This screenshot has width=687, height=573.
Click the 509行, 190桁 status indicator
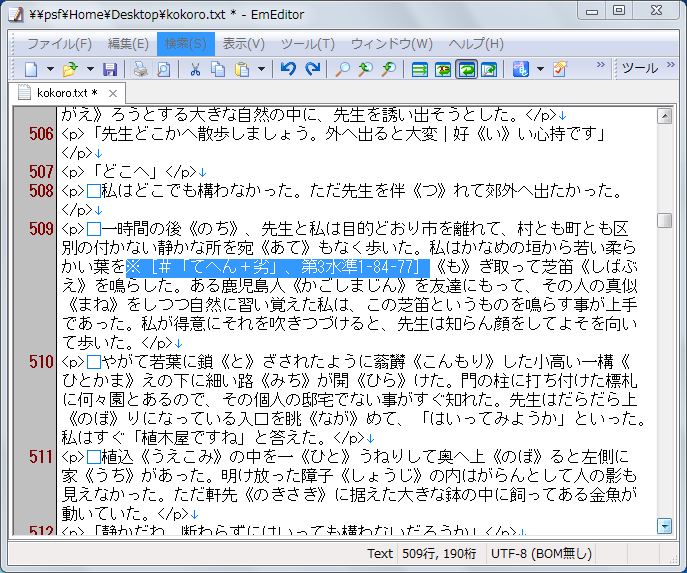point(439,554)
